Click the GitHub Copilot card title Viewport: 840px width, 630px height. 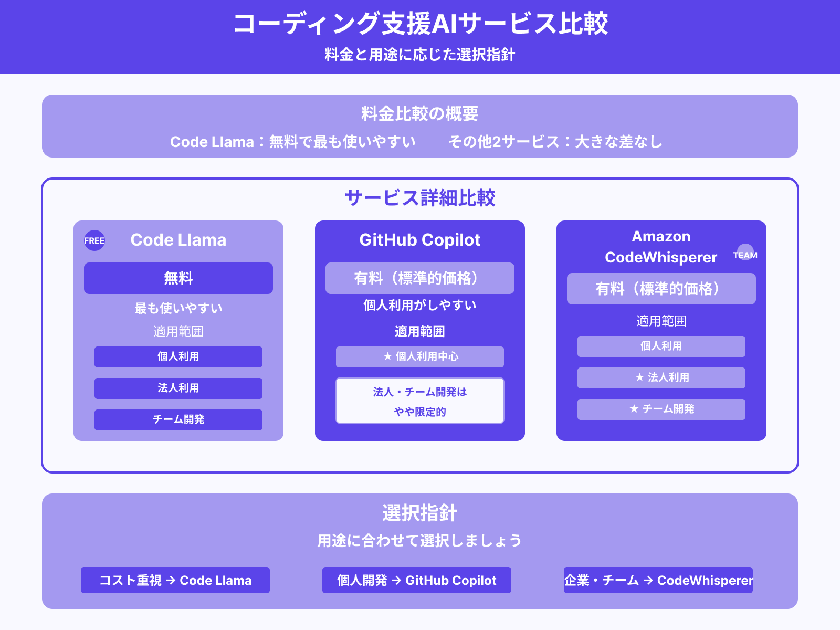[420, 240]
